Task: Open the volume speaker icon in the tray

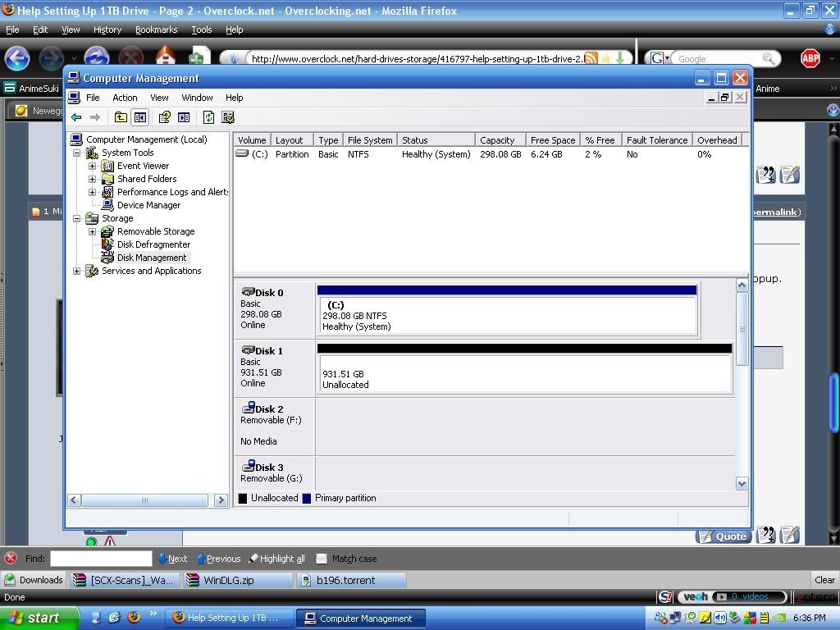Action: 719,619
